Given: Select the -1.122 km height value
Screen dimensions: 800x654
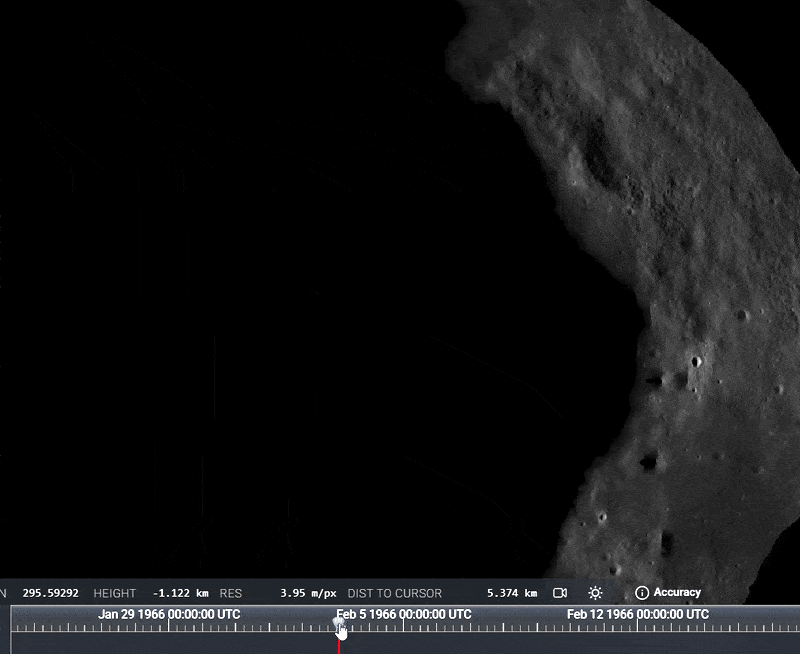Looking at the screenshot, I should click(181, 593).
